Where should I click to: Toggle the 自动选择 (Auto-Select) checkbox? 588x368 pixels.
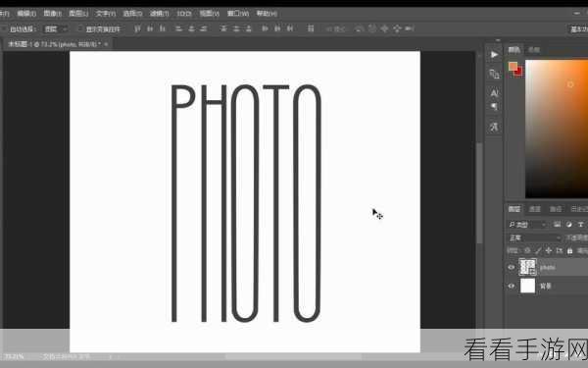coord(5,28)
